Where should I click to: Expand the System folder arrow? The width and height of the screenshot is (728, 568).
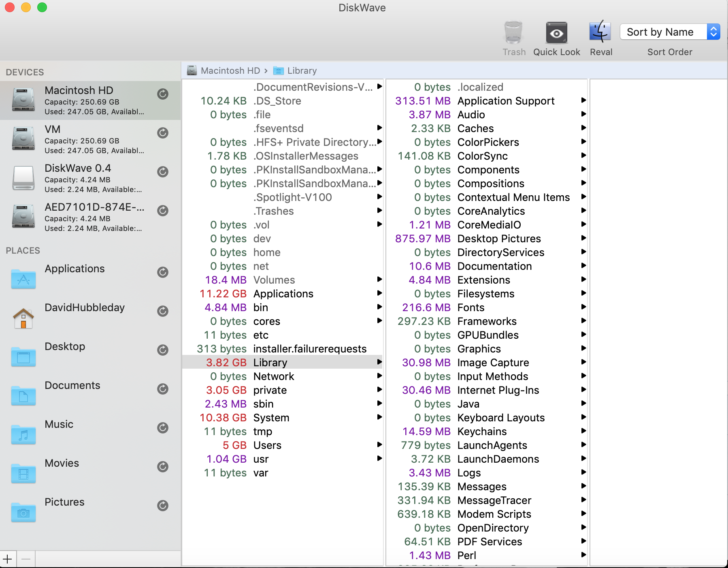[x=379, y=417]
